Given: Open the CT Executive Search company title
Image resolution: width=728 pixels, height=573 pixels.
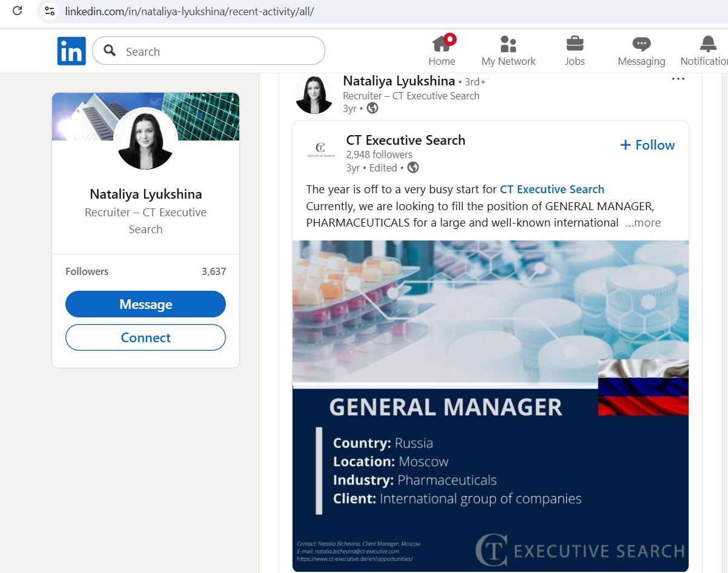Looking at the screenshot, I should (405, 140).
